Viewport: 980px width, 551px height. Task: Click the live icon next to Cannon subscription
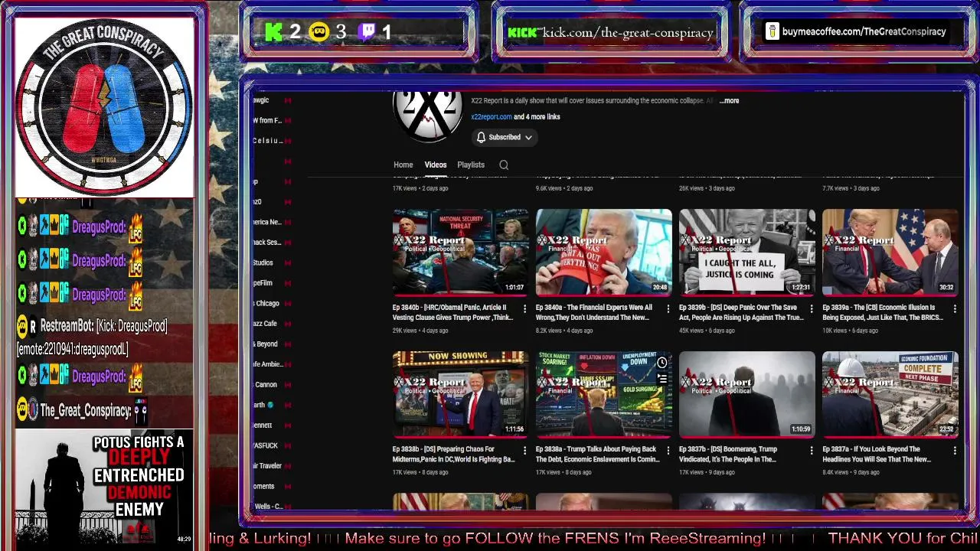[x=288, y=384]
